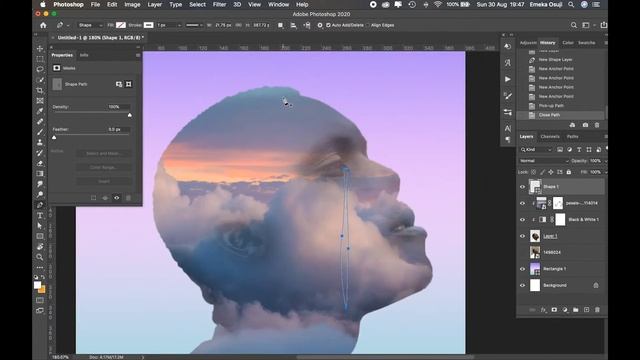Toggle Align Edges checkbox
The width and height of the screenshot is (640, 360).
pos(368,25)
